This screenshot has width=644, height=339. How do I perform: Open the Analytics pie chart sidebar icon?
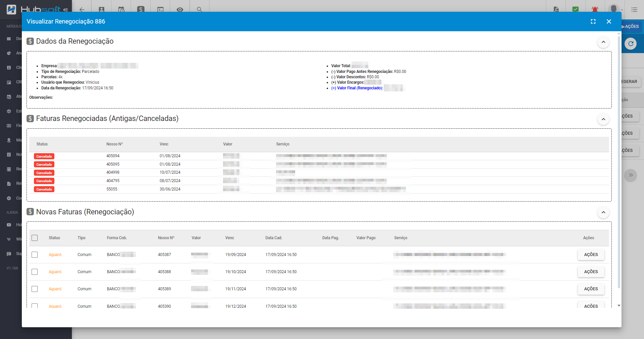tap(9, 53)
